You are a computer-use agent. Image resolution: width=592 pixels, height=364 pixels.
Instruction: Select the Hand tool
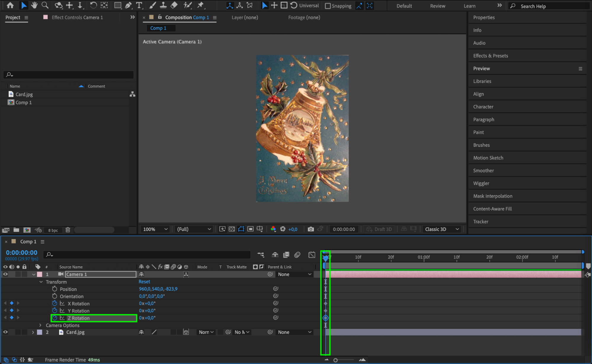(x=34, y=5)
